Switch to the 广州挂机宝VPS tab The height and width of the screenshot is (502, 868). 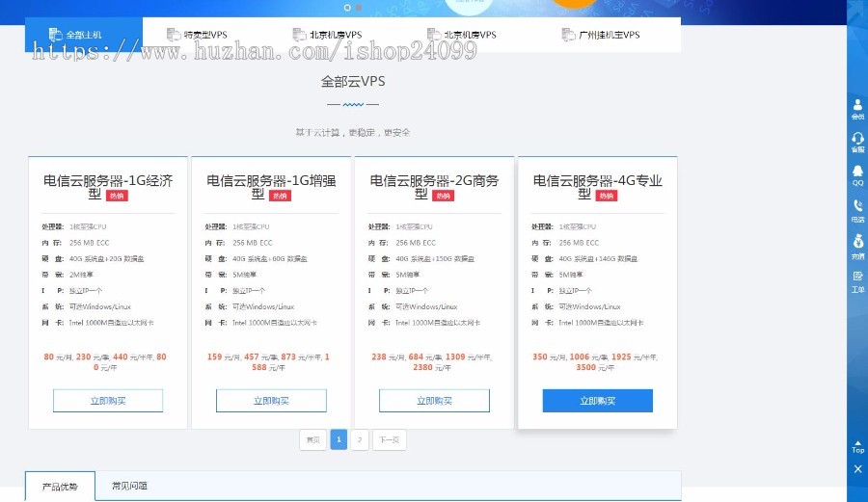pyautogui.click(x=601, y=35)
